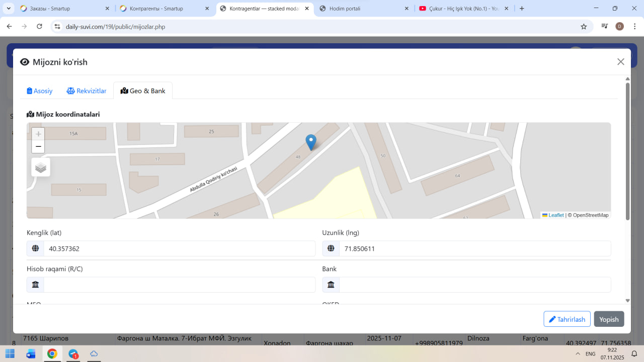Close the Mijozni ko'rish dialog
Screen dimensions: 644x362
pos(620,62)
